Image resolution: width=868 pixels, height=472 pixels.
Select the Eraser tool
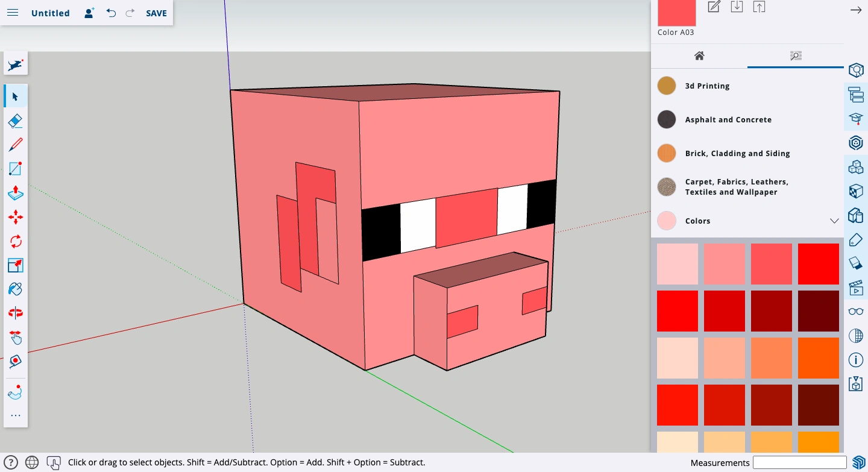(x=15, y=120)
